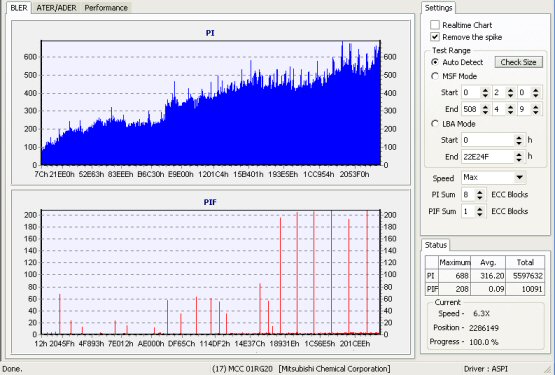
Task: Click position value 2286149
Action: [x=484, y=328]
